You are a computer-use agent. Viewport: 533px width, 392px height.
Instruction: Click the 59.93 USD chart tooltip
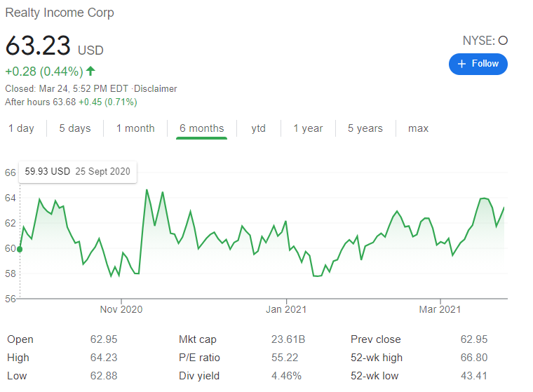coord(78,172)
